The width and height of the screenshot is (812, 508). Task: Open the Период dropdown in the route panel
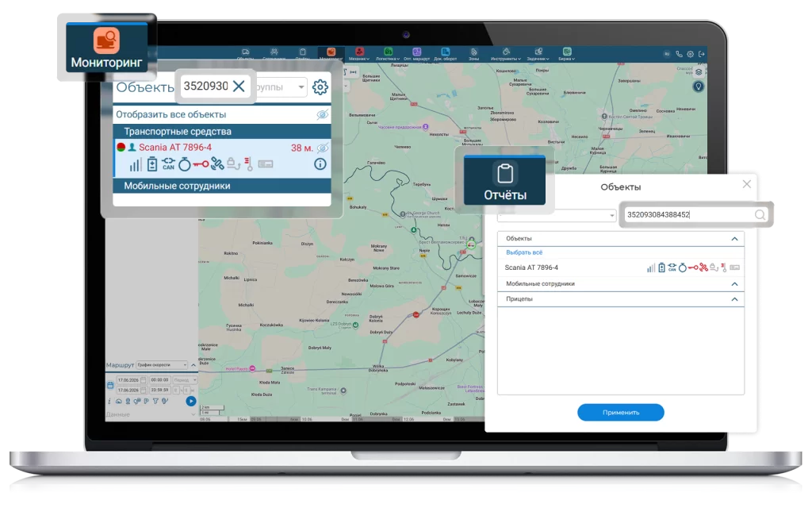coord(185,380)
